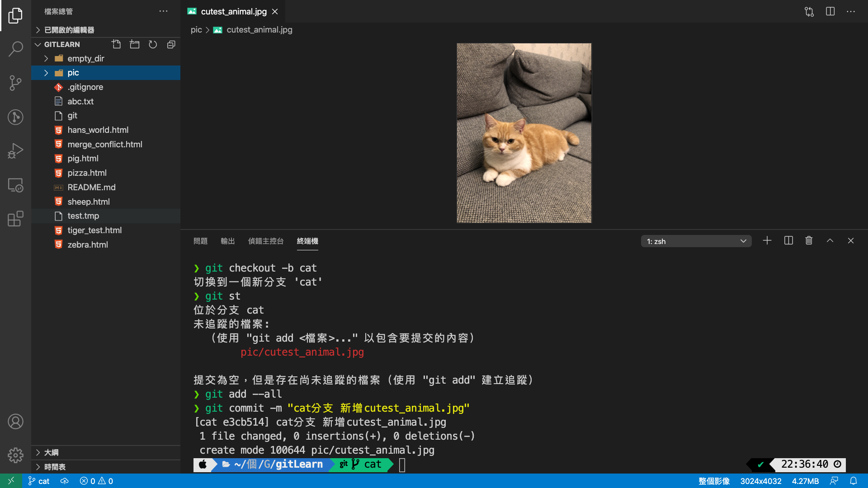The width and height of the screenshot is (868, 488).
Task: Open the Remote Explorer view
Action: point(15,185)
